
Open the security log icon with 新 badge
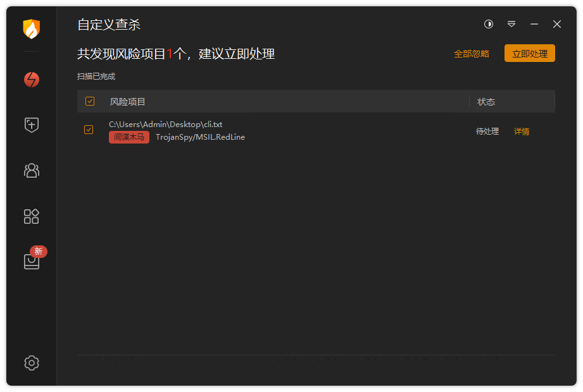coord(31,260)
